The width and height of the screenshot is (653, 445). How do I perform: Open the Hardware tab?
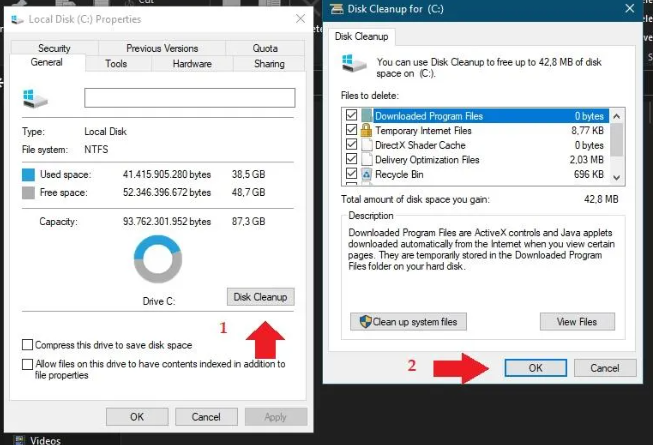192,64
